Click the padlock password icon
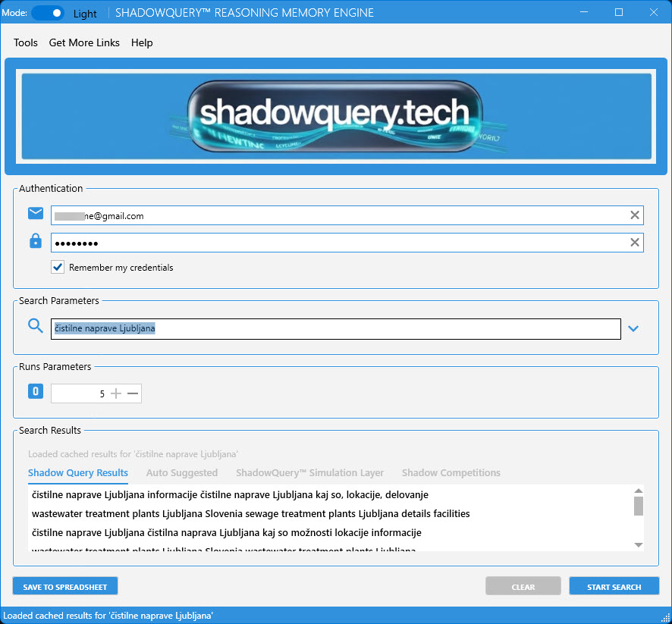Screen dimensions: 672x624 [x=36, y=240]
